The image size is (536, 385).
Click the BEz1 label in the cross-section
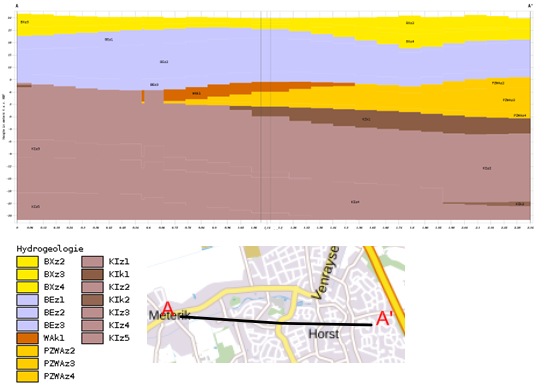pos(109,40)
